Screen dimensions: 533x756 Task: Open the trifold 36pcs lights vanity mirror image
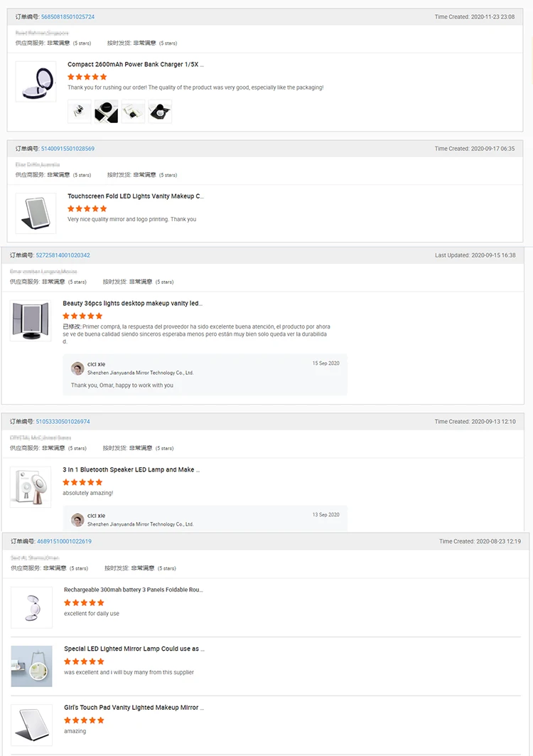point(31,321)
